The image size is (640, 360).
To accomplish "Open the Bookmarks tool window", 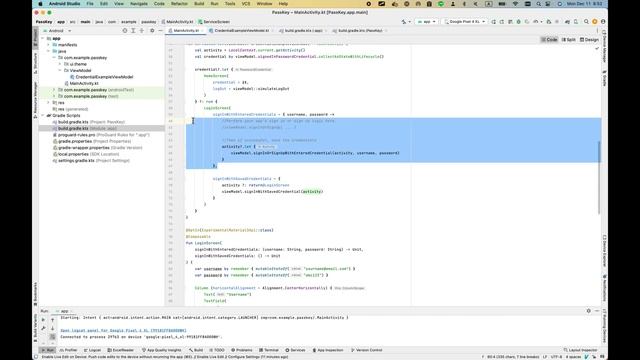I will tap(36, 294).
